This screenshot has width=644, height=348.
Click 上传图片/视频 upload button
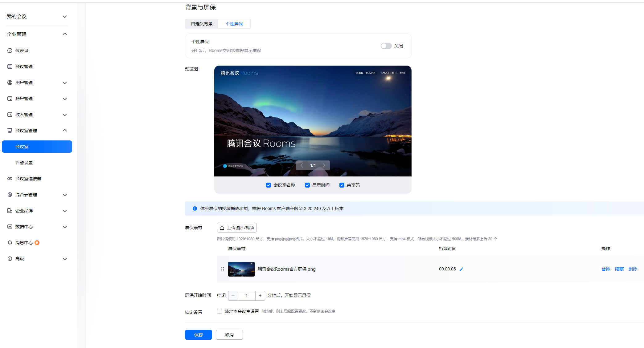237,228
